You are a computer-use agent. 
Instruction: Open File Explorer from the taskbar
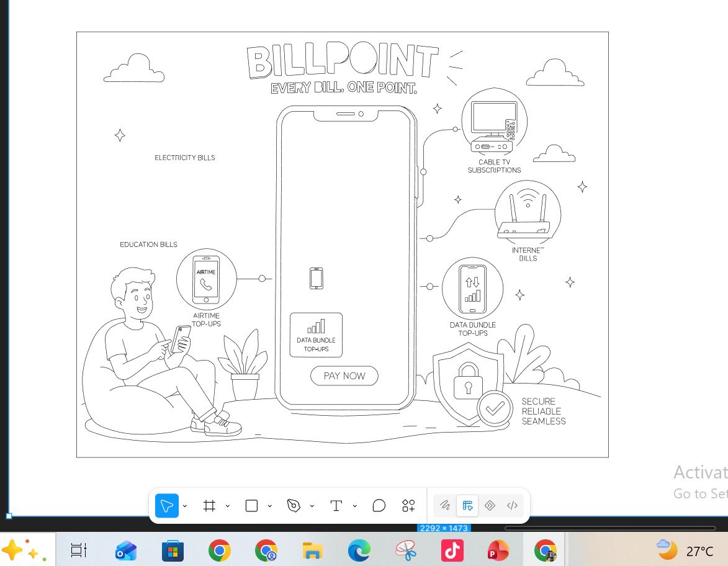(x=312, y=551)
